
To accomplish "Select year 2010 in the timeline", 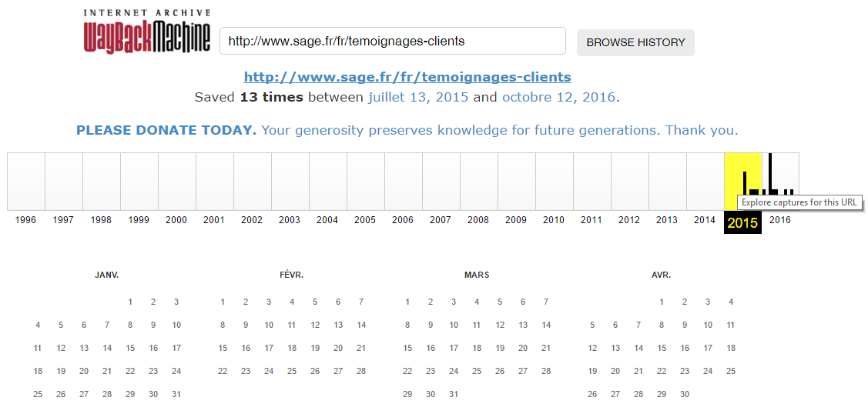I will [554, 220].
